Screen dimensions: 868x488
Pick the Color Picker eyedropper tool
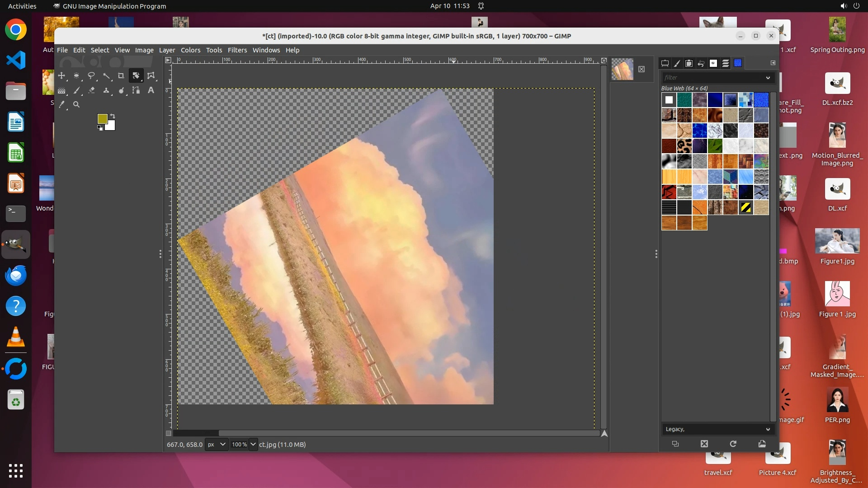click(x=62, y=104)
